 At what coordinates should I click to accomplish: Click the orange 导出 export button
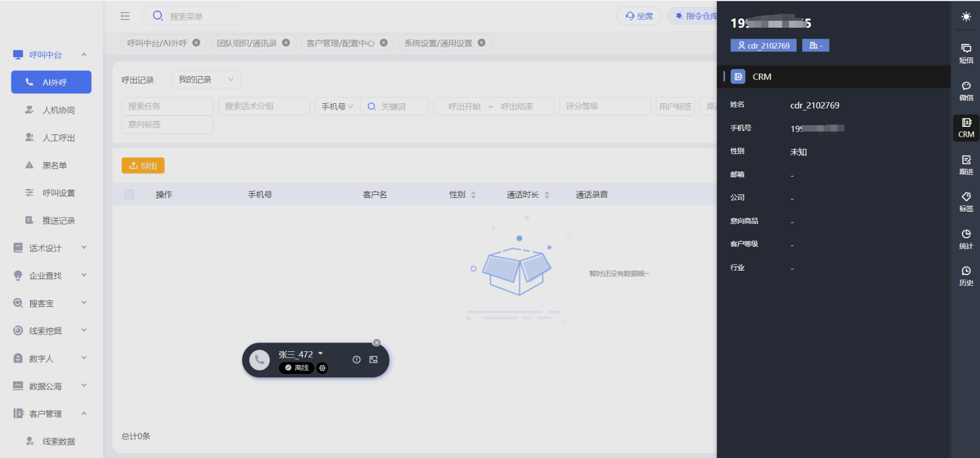click(x=143, y=166)
